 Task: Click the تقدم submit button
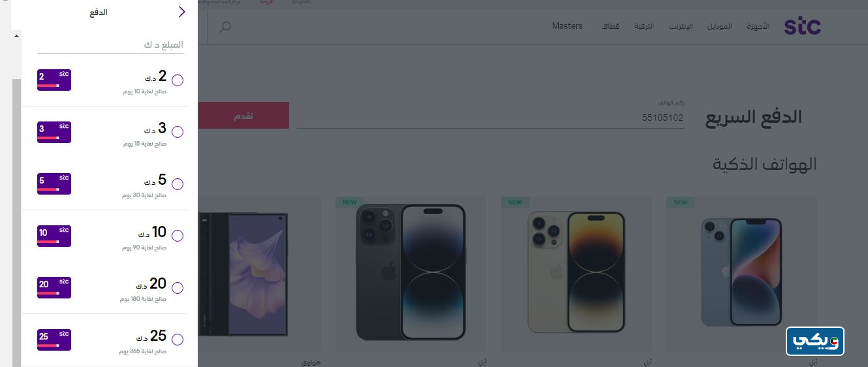[243, 116]
